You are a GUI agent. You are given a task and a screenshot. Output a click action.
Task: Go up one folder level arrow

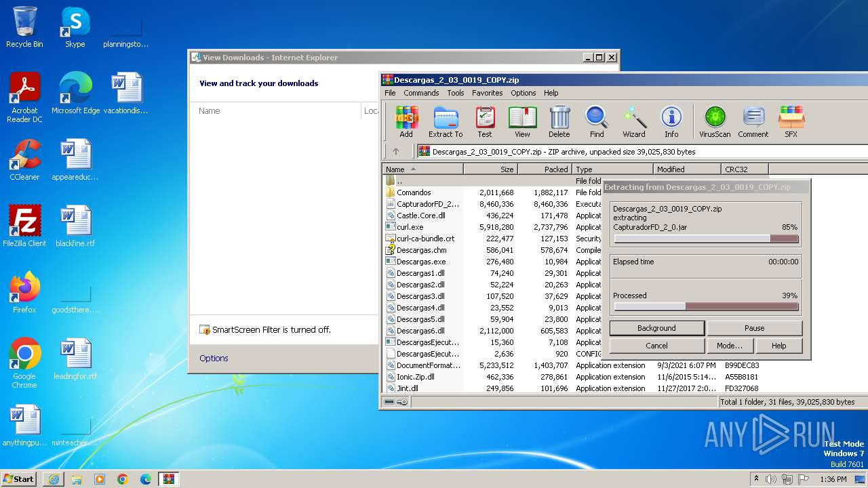(396, 152)
